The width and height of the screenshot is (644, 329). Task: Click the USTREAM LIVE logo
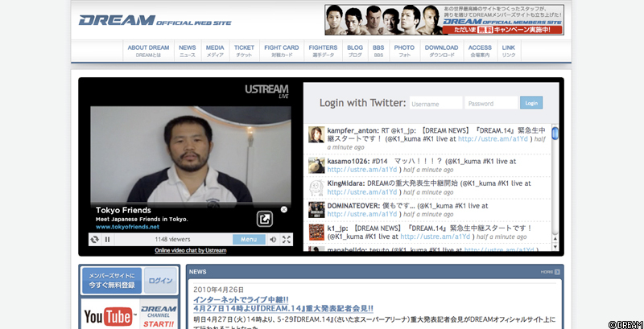coord(266,91)
